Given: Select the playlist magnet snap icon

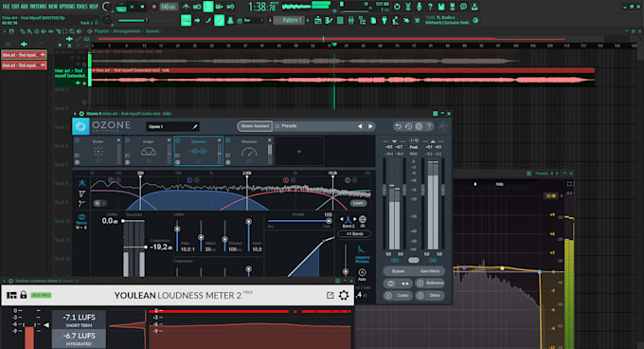Looking at the screenshot, I should [x=11, y=31].
